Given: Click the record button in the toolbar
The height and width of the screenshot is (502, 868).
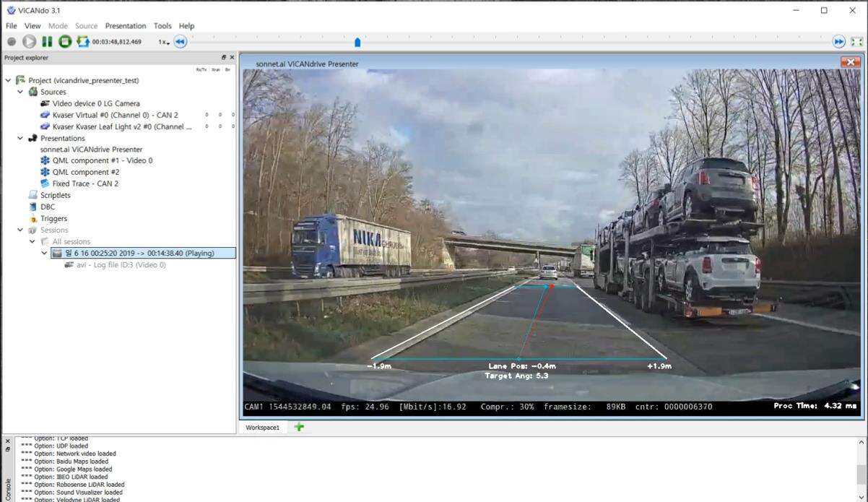Looking at the screenshot, I should [12, 42].
